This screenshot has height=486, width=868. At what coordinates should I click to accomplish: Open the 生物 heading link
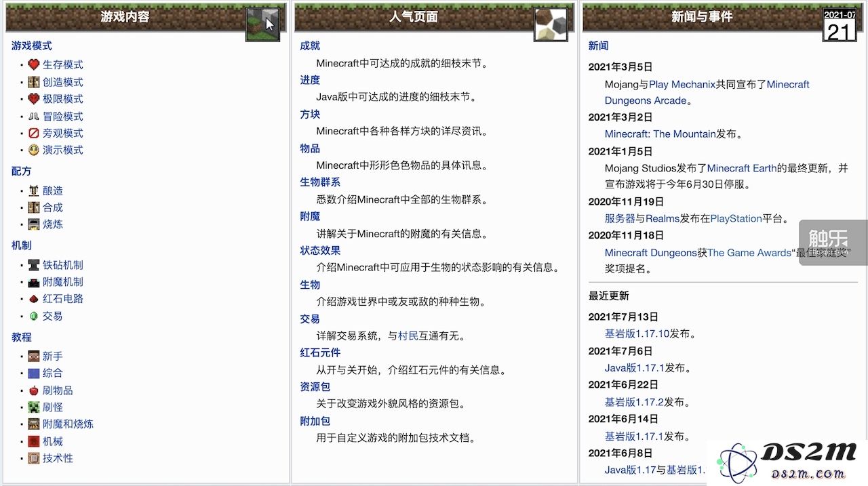click(x=310, y=285)
